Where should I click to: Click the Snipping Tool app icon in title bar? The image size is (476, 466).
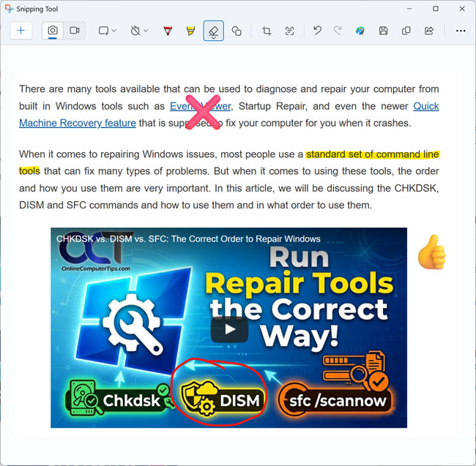click(x=9, y=9)
